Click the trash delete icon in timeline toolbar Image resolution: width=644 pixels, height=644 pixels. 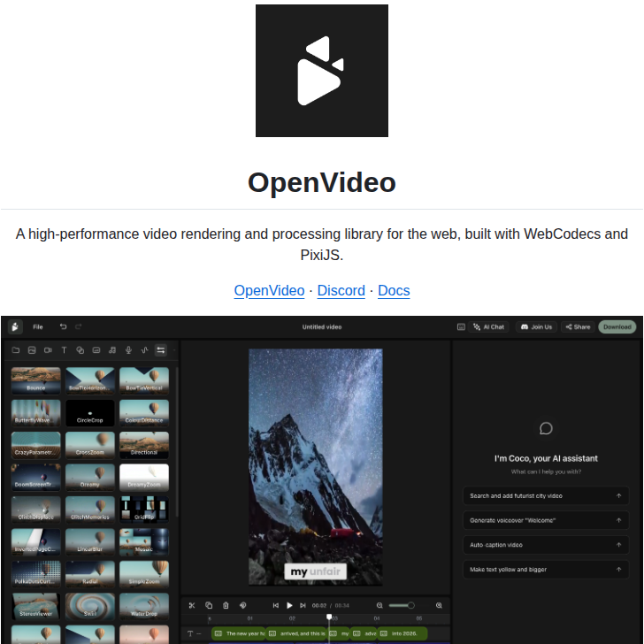[226, 605]
